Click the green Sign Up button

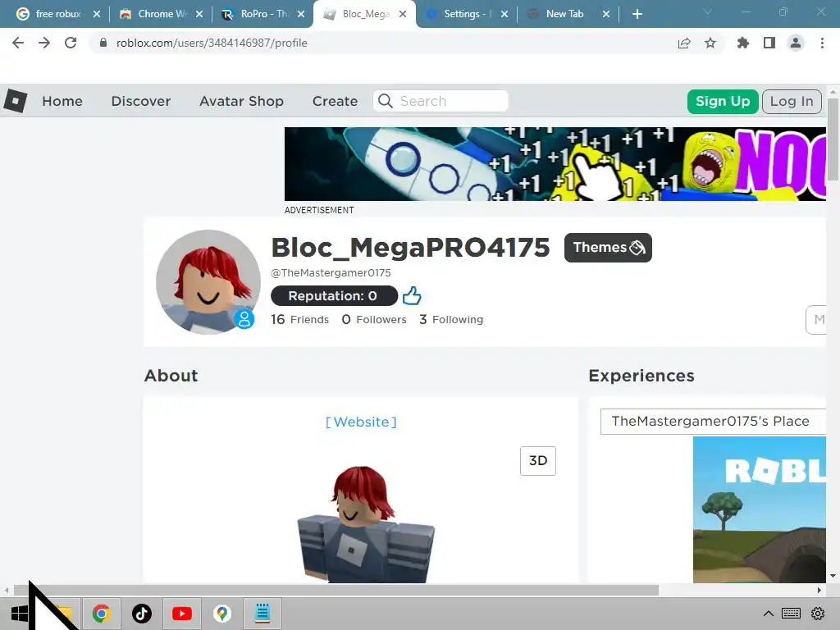723,101
